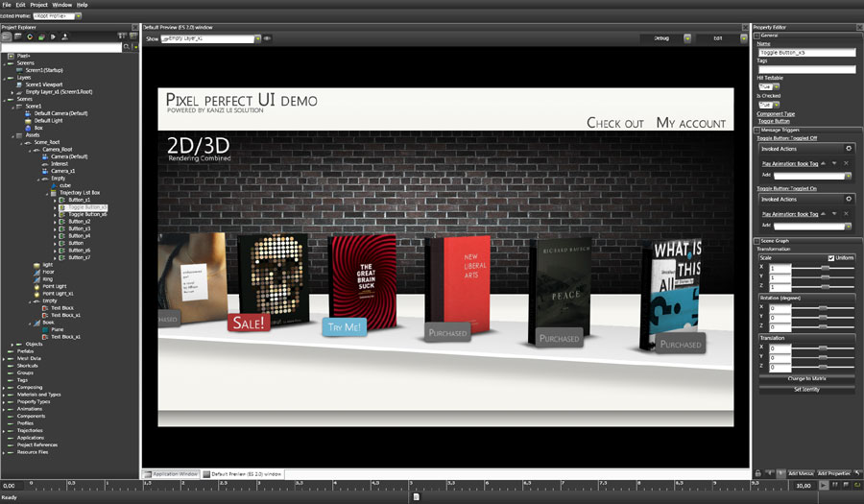Click the document icon in the status bar
Viewport: 864px width, 504px height.
pyautogui.click(x=416, y=497)
